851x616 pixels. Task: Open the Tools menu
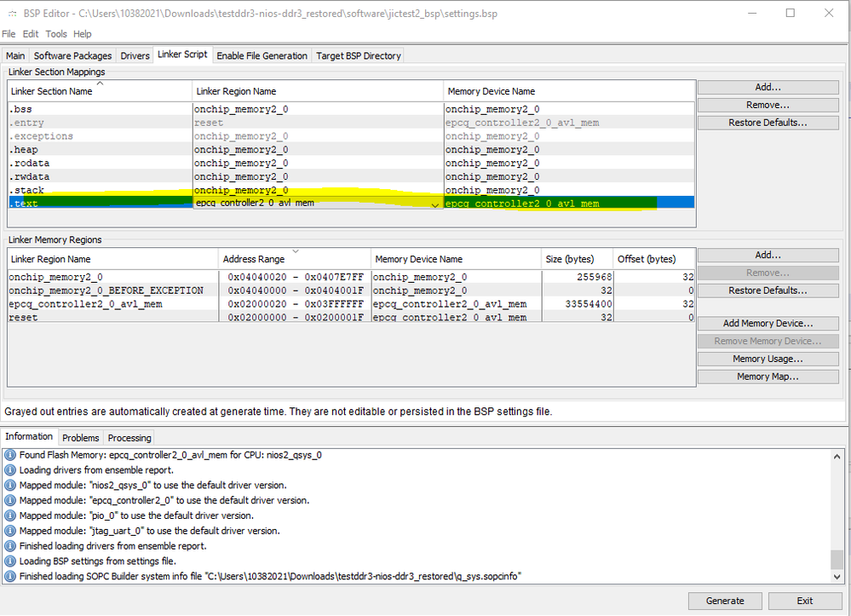pyautogui.click(x=56, y=34)
